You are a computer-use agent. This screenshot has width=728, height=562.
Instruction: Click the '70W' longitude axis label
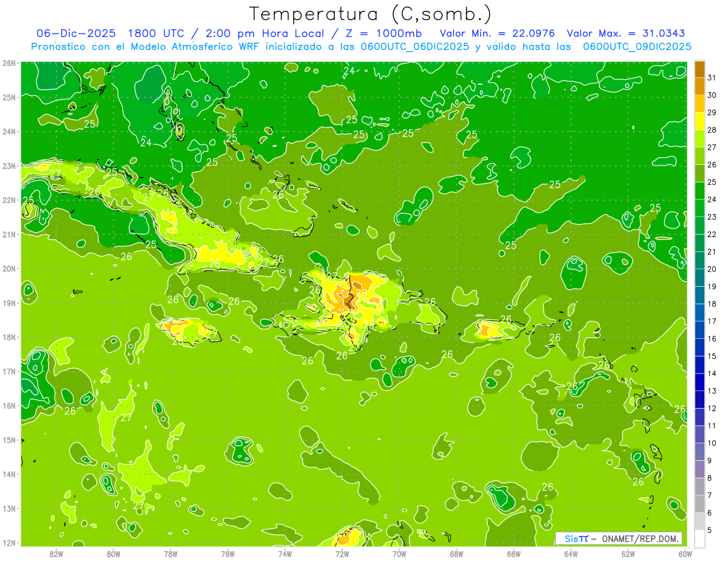coord(399,554)
